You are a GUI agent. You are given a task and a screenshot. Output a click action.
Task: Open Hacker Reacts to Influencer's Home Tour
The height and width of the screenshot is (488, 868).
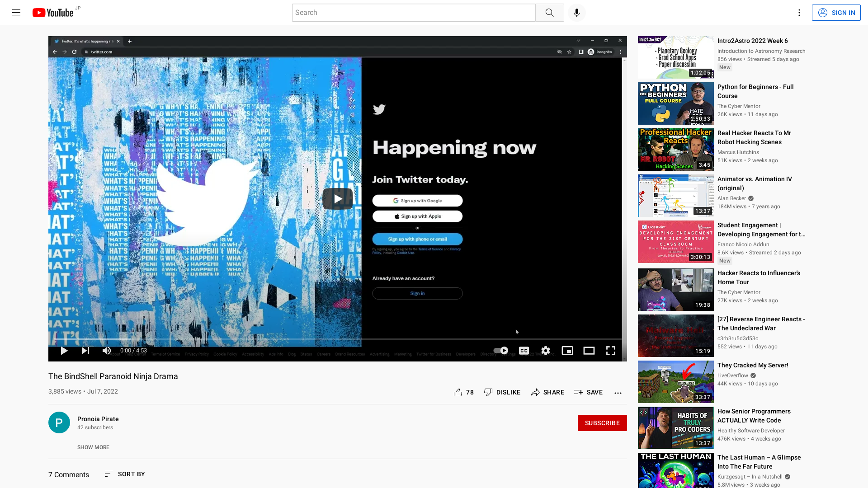(759, 277)
